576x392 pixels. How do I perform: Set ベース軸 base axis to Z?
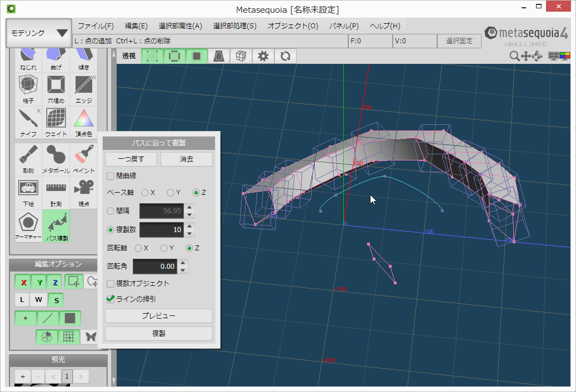196,193
